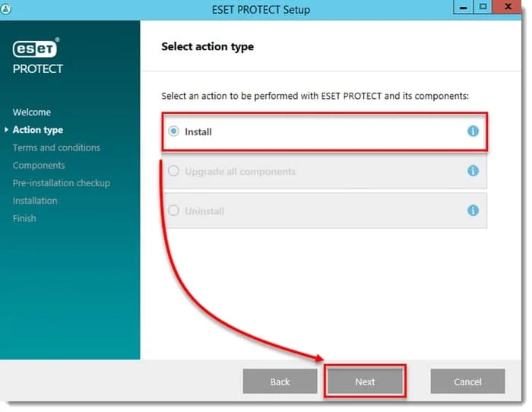The image size is (532, 412).
Task: Maximize the ESET PROTECT Setup window
Action: click(x=483, y=7)
